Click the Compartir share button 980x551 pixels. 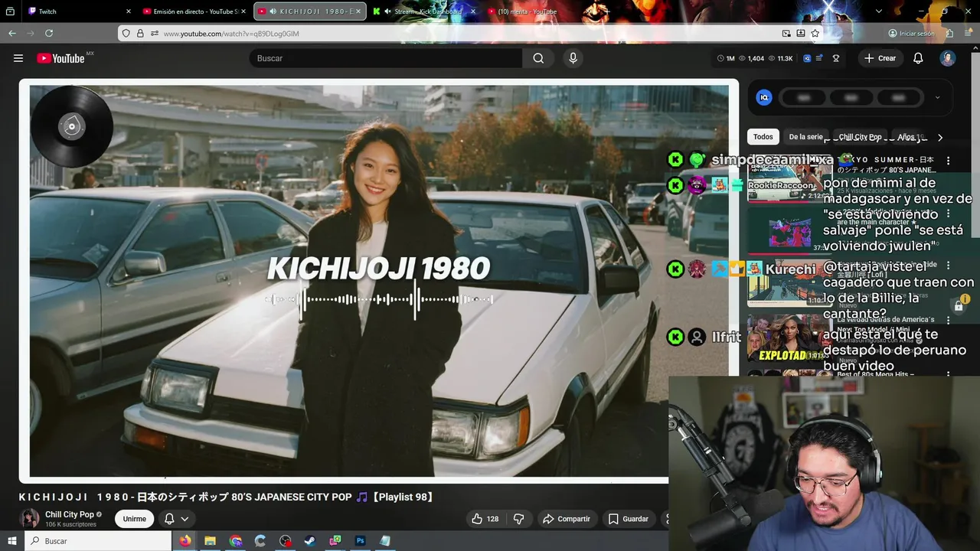[x=567, y=519]
